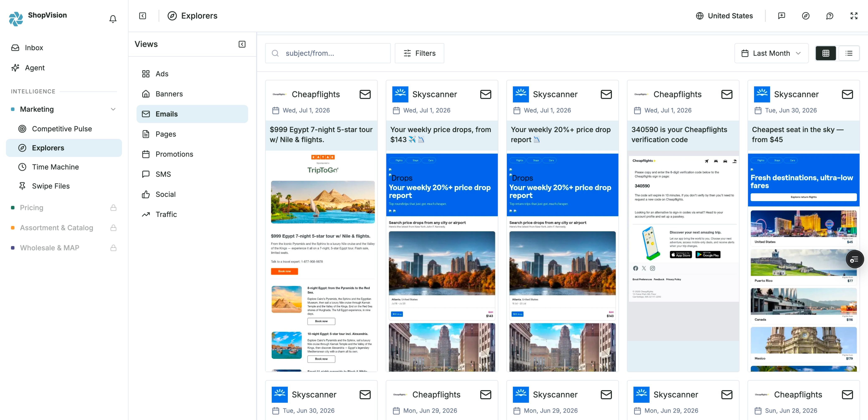The height and width of the screenshot is (420, 868).
Task: Open Wholesale & MAP section
Action: click(64, 248)
